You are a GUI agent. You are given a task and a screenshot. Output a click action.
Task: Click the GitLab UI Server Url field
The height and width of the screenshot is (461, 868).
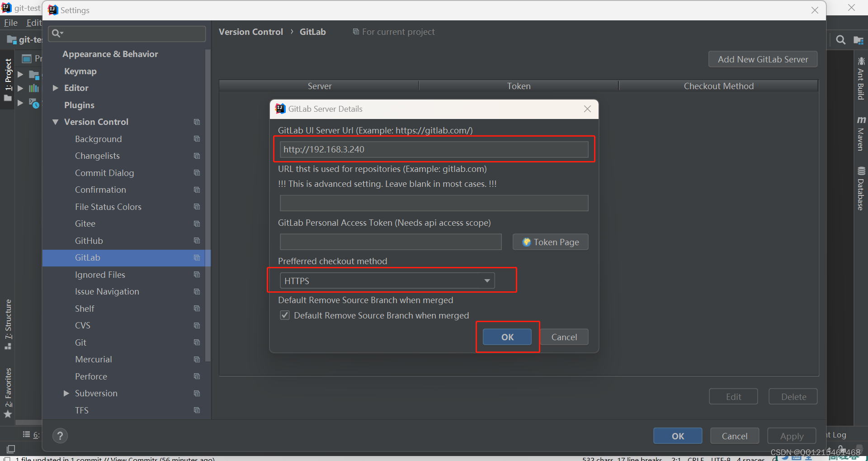pyautogui.click(x=434, y=149)
